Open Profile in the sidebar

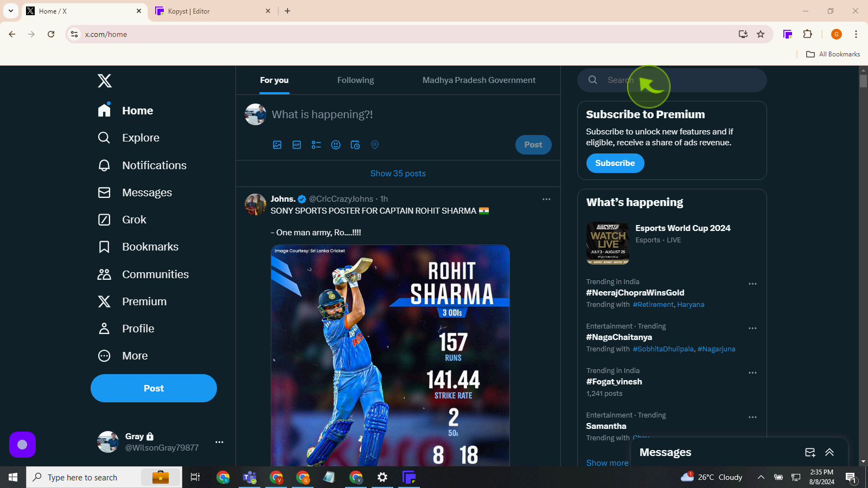point(126,329)
